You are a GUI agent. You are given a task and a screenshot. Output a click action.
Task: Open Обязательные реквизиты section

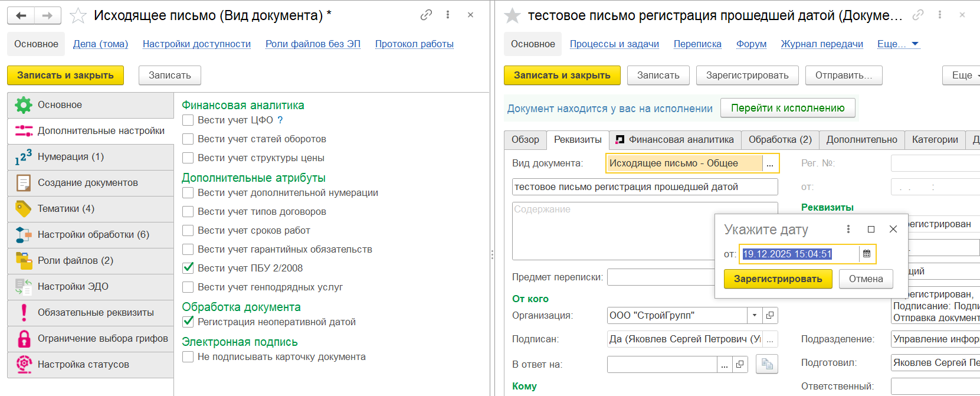(91, 313)
